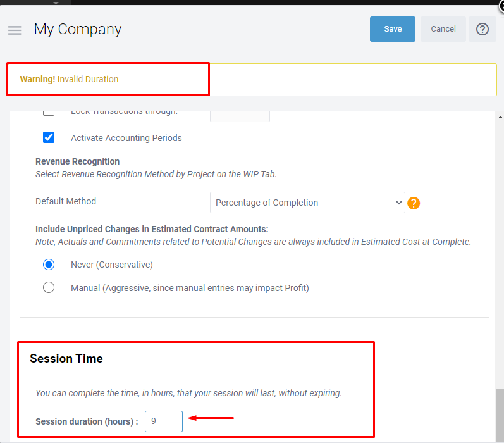504x443 pixels.
Task: Click the Lock Transactions date field
Action: click(240, 115)
